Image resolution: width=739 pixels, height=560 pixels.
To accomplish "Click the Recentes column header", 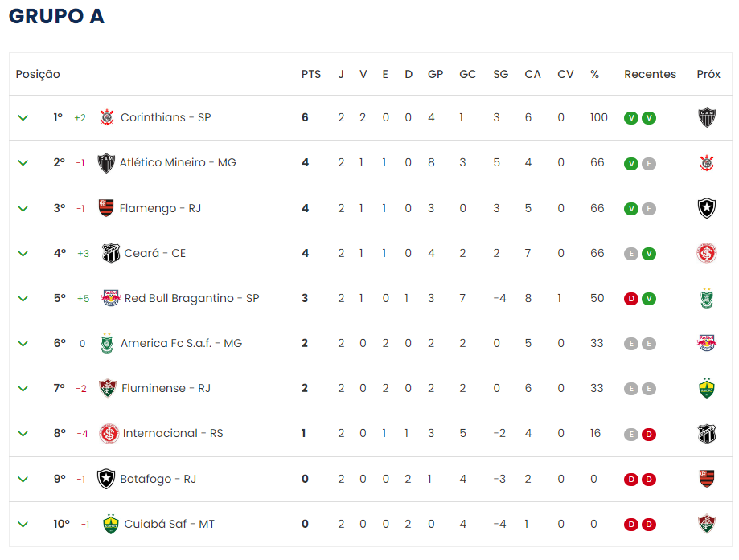I will click(650, 74).
